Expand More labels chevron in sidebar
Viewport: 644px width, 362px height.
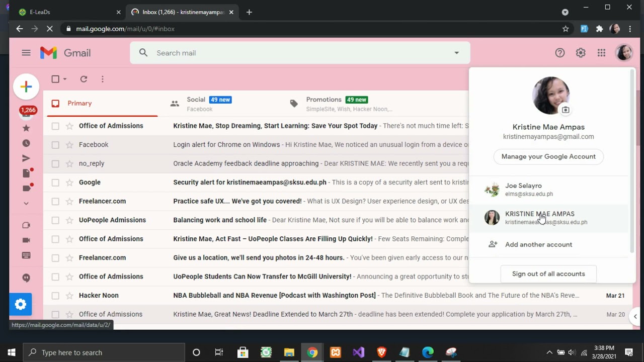pyautogui.click(x=26, y=204)
